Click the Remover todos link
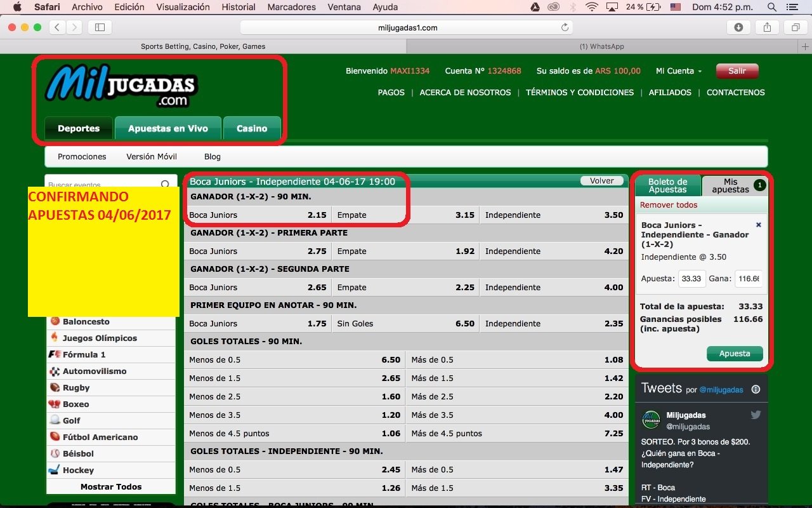This screenshot has width=812, height=508. [x=669, y=205]
